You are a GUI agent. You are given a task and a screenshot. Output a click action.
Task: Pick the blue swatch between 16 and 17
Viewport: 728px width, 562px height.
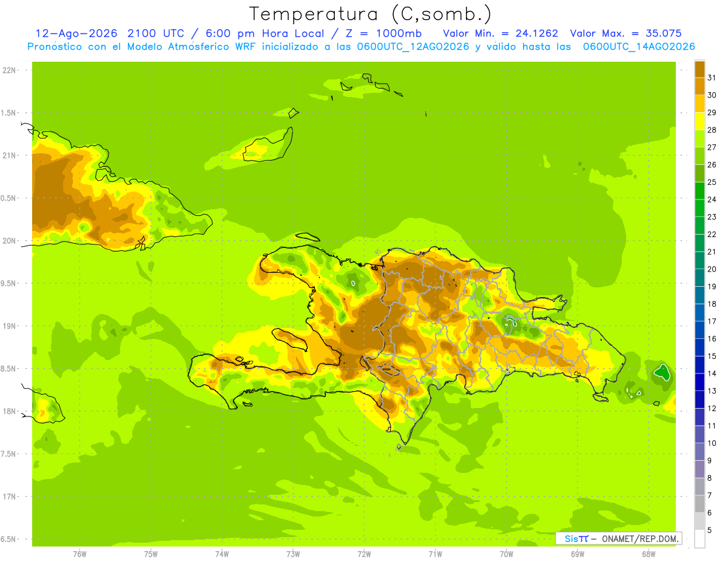(x=699, y=329)
